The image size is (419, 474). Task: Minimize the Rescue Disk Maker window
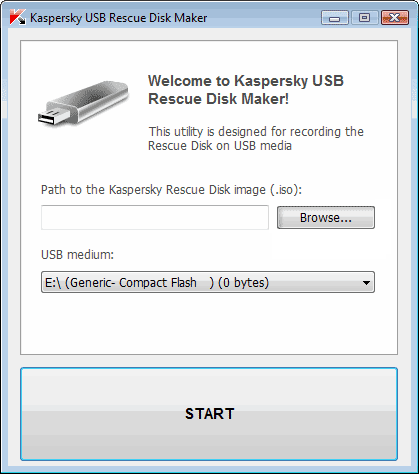(335, 17)
